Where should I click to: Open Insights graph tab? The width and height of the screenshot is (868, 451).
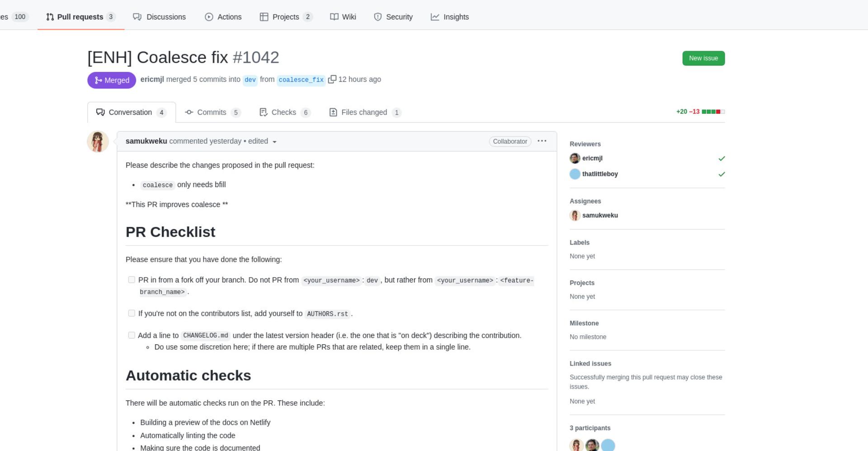450,17
